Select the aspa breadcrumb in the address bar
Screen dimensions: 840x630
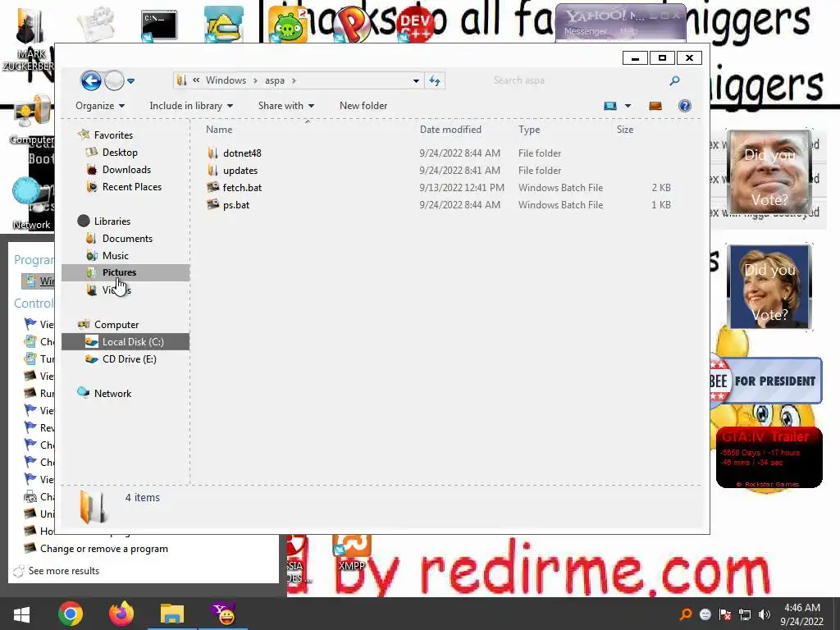click(x=274, y=80)
